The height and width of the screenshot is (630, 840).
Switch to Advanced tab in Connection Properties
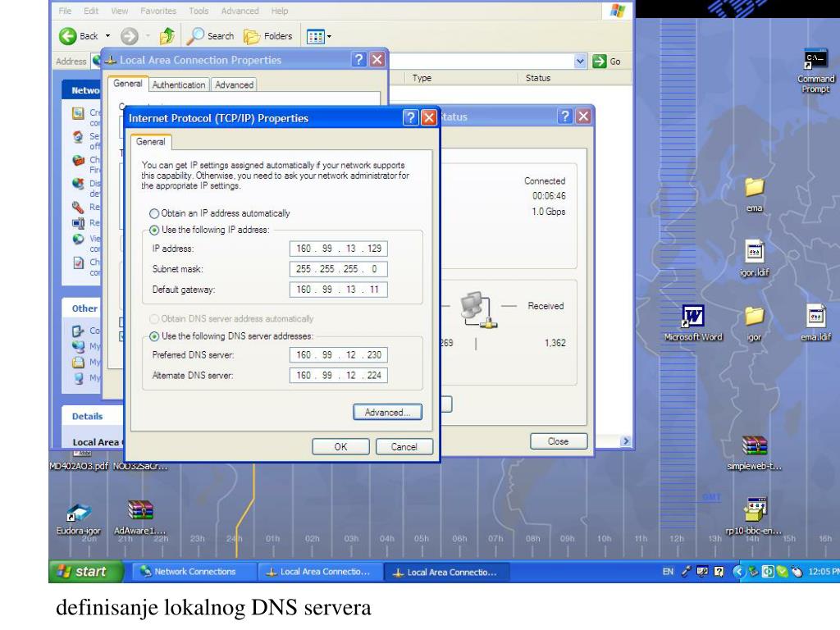coord(234,84)
